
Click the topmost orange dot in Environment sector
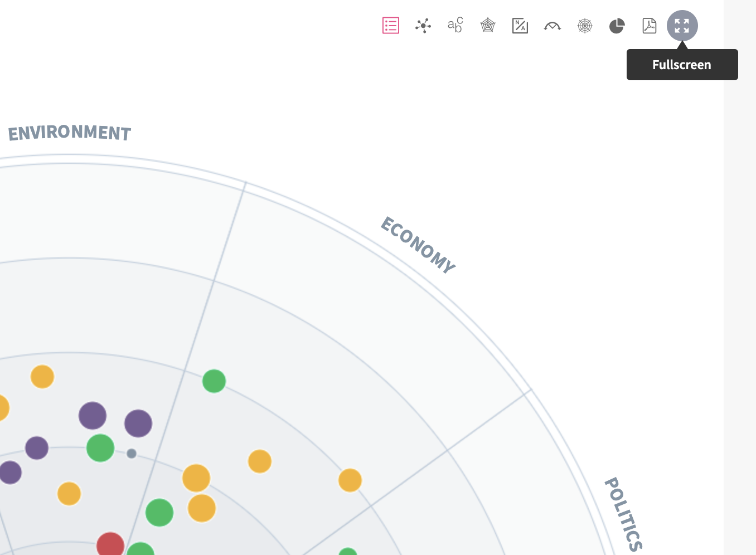42,377
